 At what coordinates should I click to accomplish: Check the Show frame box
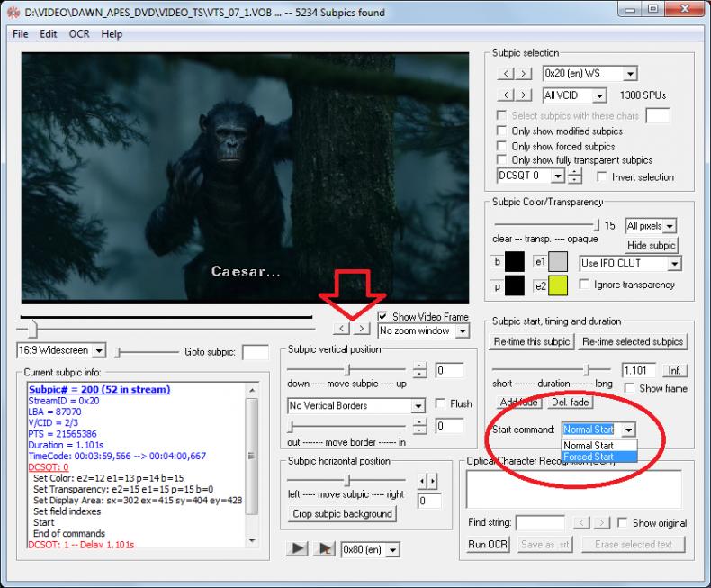[x=629, y=388]
